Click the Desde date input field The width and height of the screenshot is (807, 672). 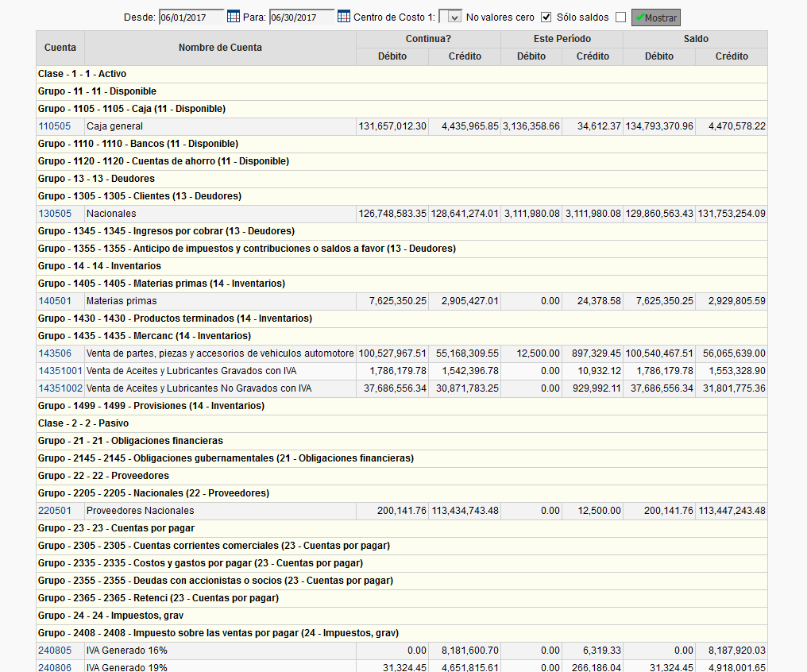click(x=191, y=17)
